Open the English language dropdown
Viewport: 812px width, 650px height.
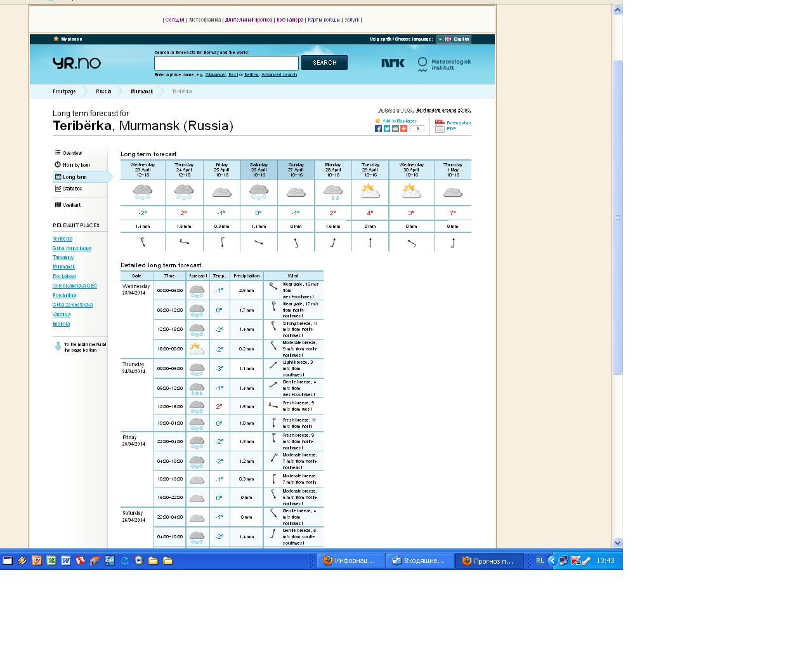(x=453, y=39)
